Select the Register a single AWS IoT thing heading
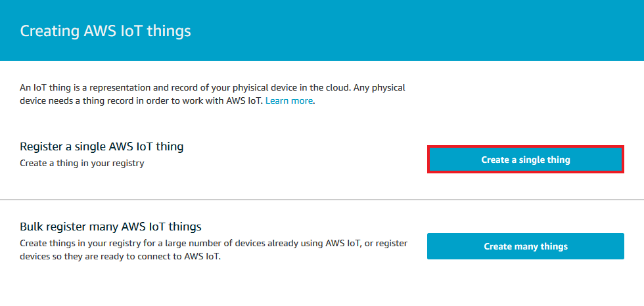The image size is (644, 306). pyautogui.click(x=102, y=146)
